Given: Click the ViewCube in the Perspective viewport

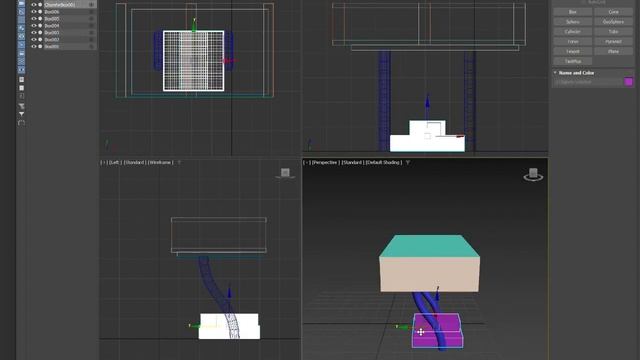Looking at the screenshot, I should tap(533, 174).
